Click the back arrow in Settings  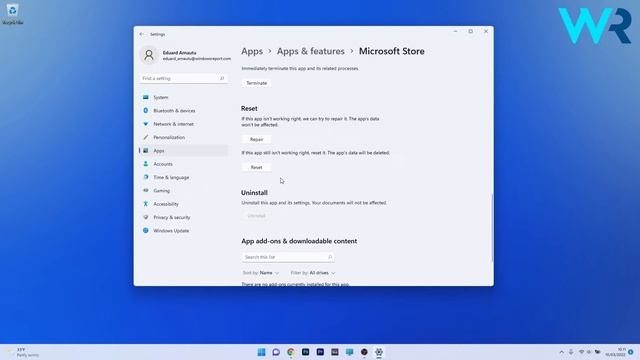[142, 34]
